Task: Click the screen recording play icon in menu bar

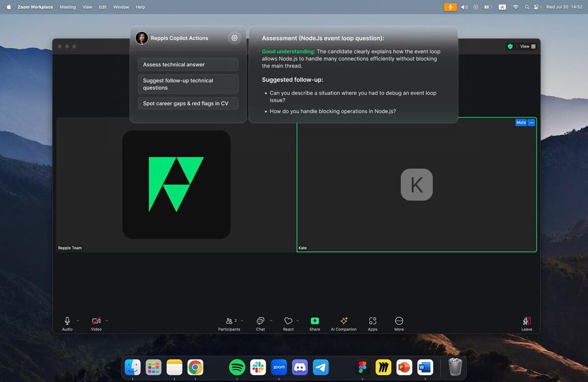Action: 476,7
